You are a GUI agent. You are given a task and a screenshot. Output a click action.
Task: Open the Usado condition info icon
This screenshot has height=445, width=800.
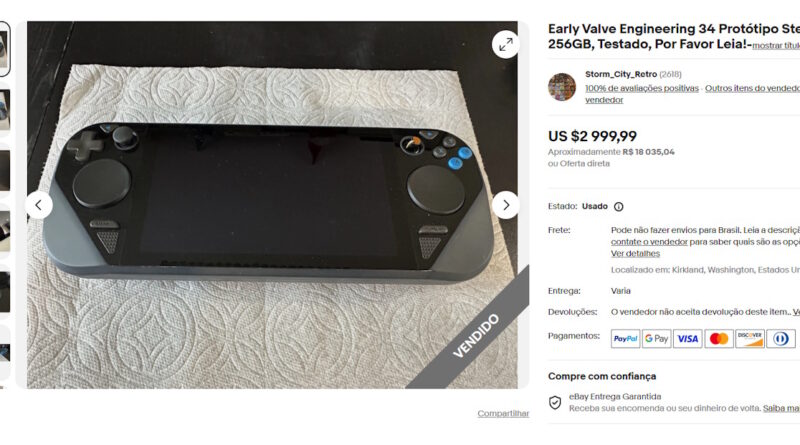(x=618, y=207)
